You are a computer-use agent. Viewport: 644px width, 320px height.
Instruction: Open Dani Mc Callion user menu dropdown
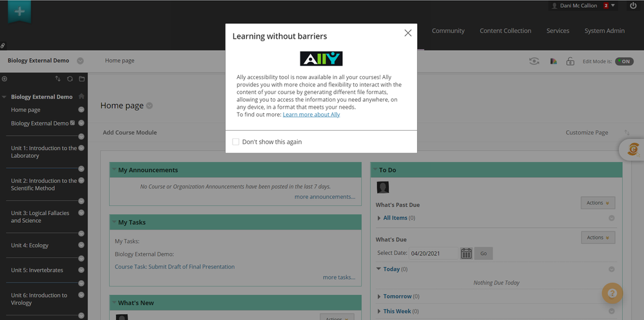click(612, 6)
